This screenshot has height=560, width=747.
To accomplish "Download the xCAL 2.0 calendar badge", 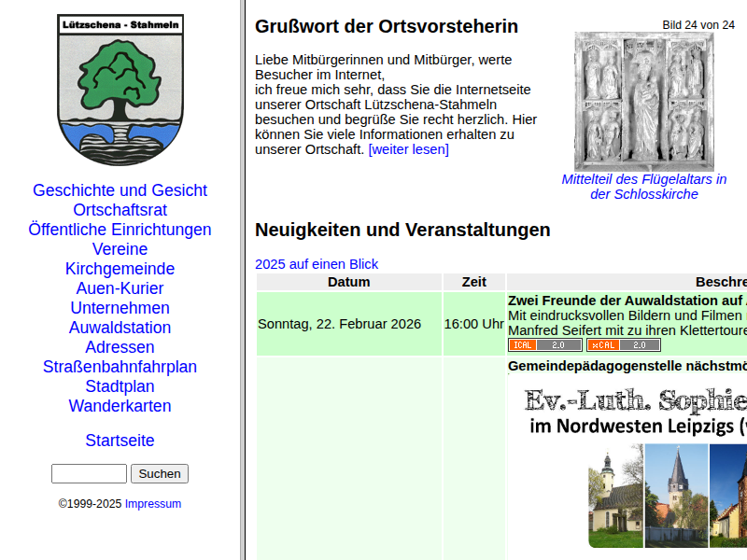I will coord(623,345).
